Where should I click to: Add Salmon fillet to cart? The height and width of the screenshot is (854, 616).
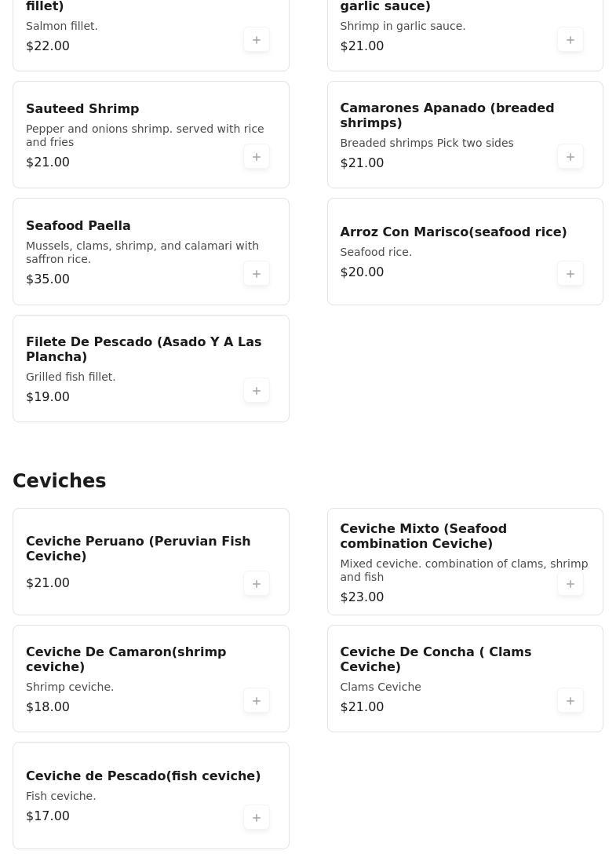click(x=257, y=40)
